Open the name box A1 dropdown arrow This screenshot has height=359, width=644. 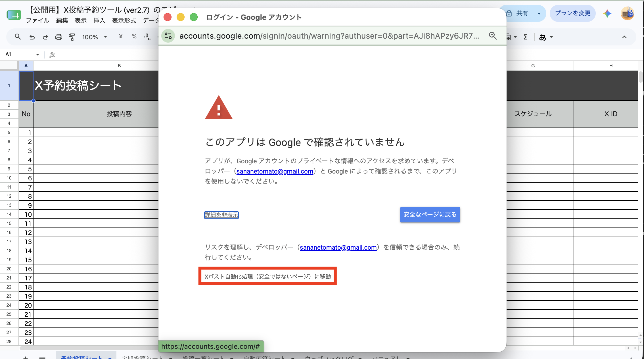[37, 55]
